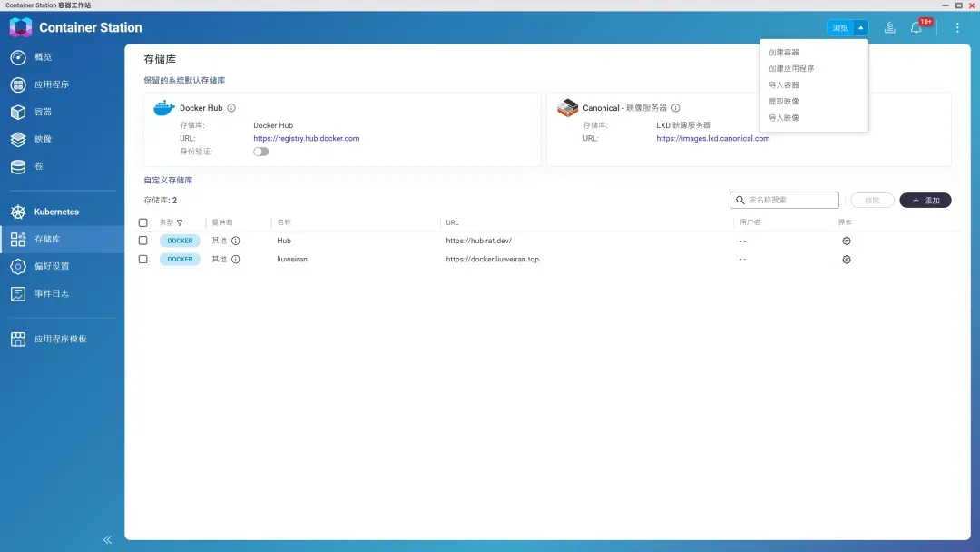Click the 按名称搜索 search field
980x552 pixels.
click(789, 200)
